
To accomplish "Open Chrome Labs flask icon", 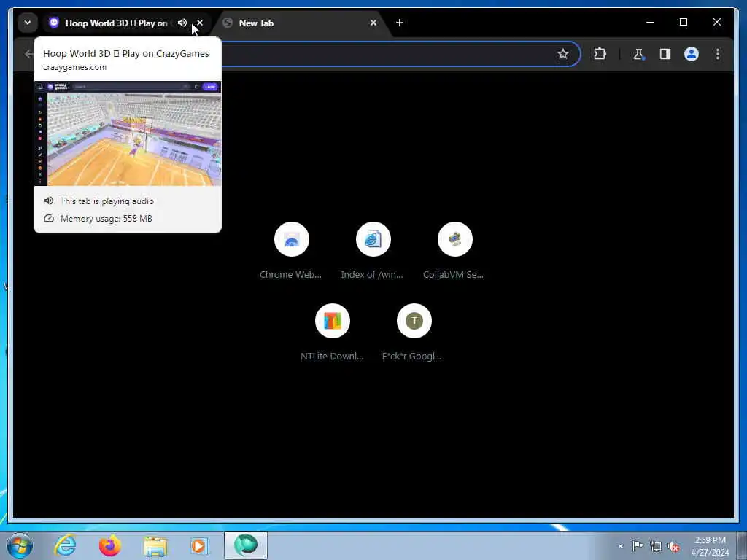I will click(638, 54).
